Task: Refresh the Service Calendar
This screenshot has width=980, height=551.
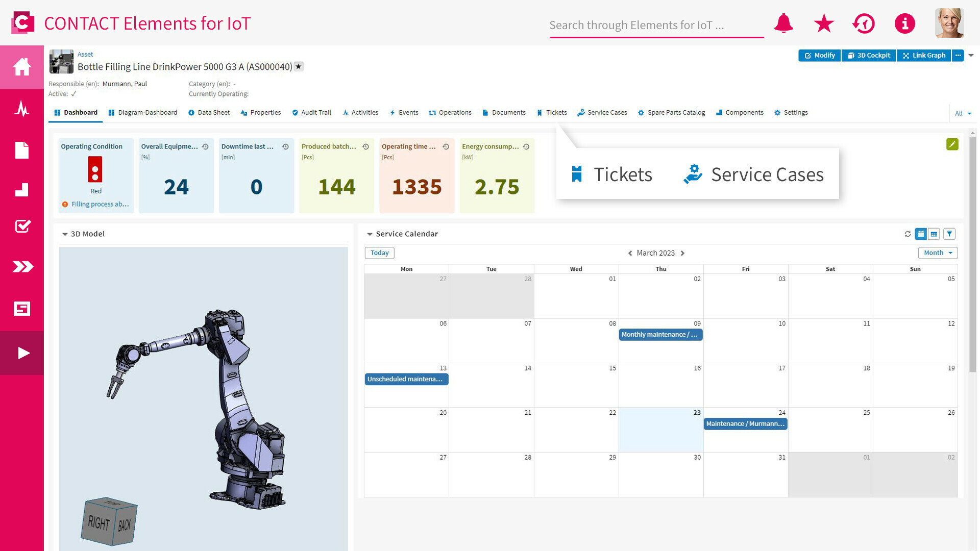Action: coord(908,234)
